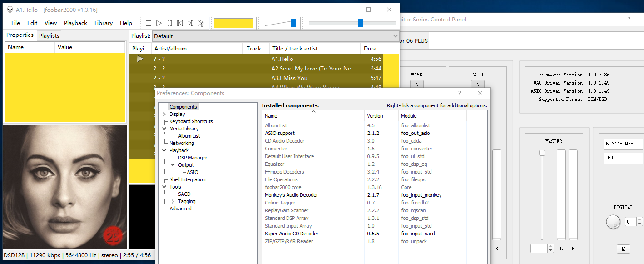Select SACD in preferences tree
This screenshot has height=264, width=644.
point(184,194)
